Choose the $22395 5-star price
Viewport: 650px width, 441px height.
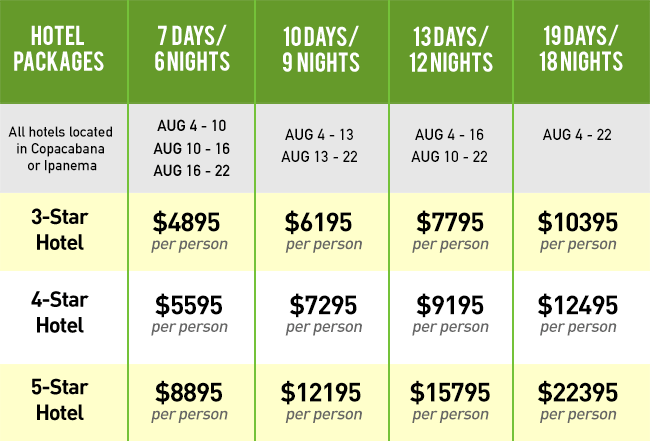[578, 391]
